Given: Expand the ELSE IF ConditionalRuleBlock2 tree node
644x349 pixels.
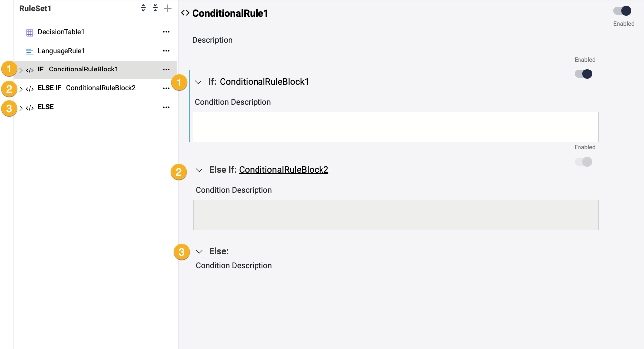Looking at the screenshot, I should pos(21,89).
